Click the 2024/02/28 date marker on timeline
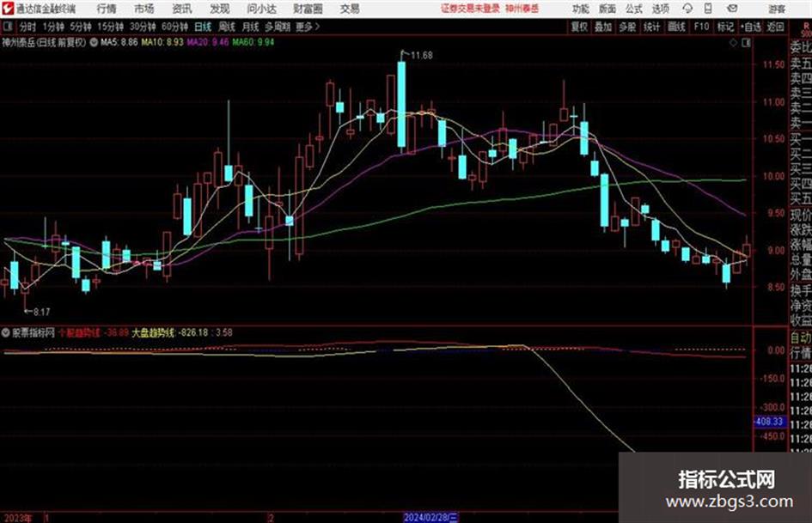Image resolution: width=812 pixels, height=523 pixels. tap(430, 517)
